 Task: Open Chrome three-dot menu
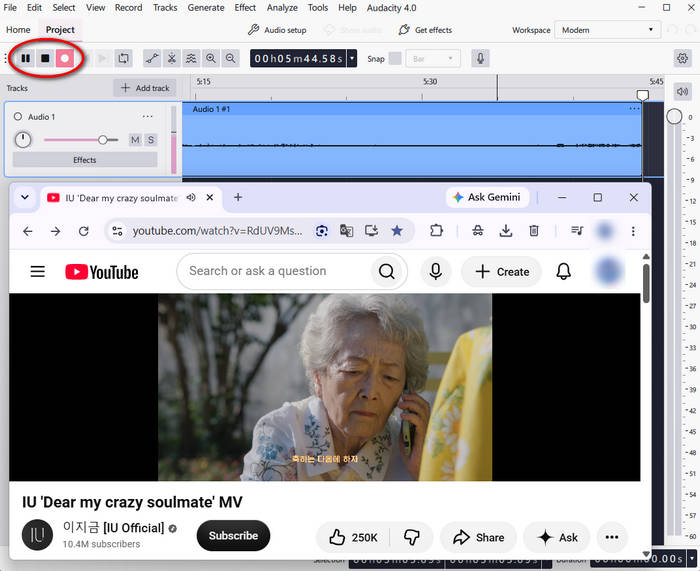[x=633, y=231]
